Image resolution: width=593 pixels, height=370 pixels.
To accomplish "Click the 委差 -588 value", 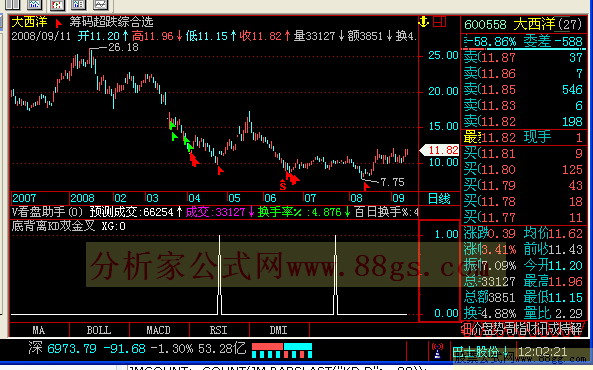I will point(553,42).
